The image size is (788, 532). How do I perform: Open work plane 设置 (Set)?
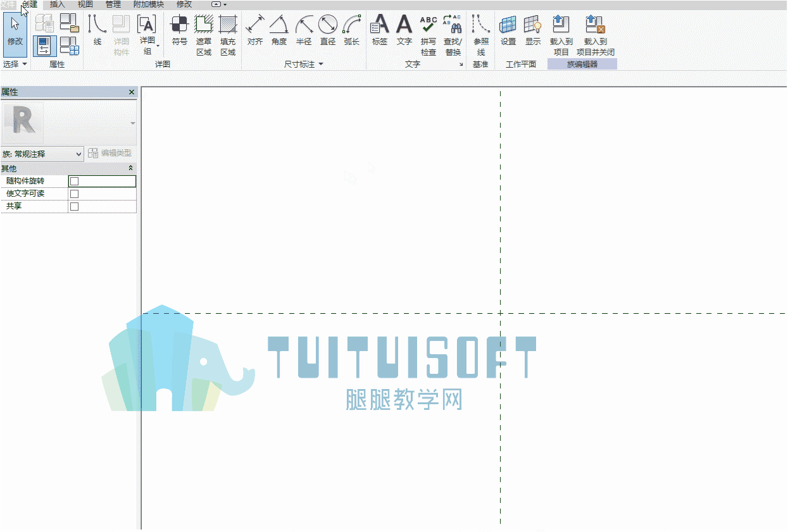[x=508, y=32]
